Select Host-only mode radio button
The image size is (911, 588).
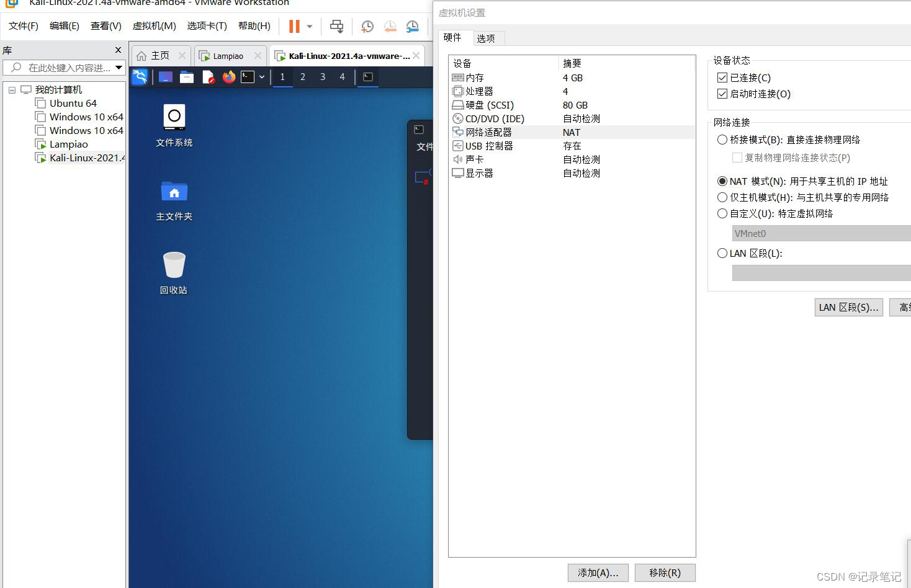coord(722,197)
